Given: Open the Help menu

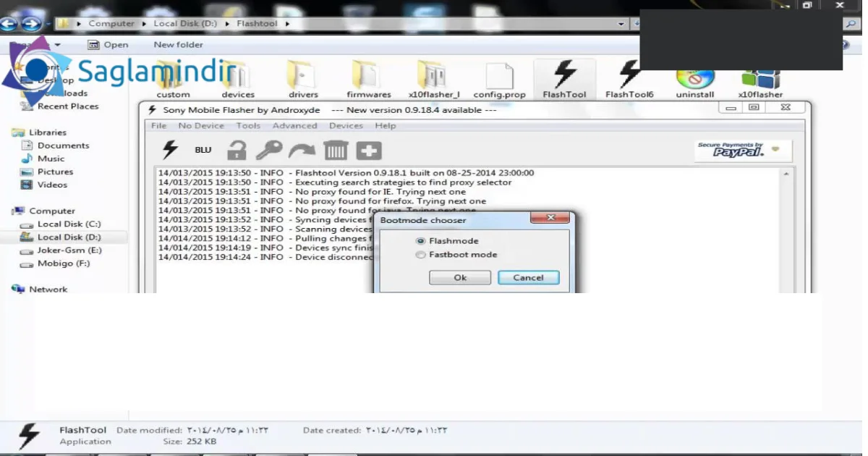Looking at the screenshot, I should click(386, 126).
